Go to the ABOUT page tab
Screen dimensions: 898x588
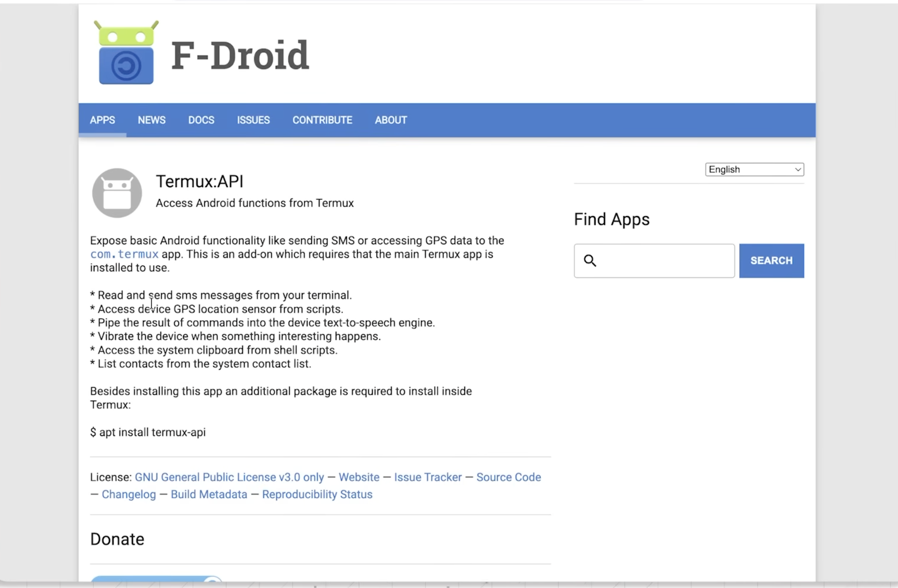(391, 120)
